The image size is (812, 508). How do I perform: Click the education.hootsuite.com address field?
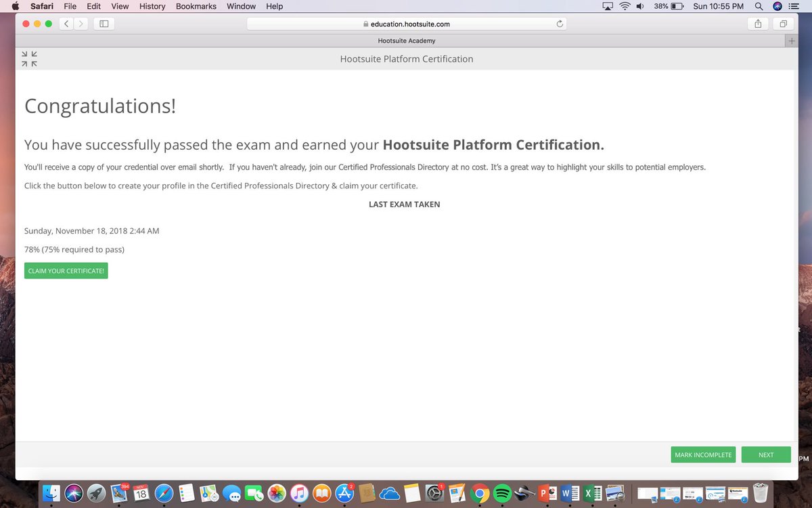(406, 24)
